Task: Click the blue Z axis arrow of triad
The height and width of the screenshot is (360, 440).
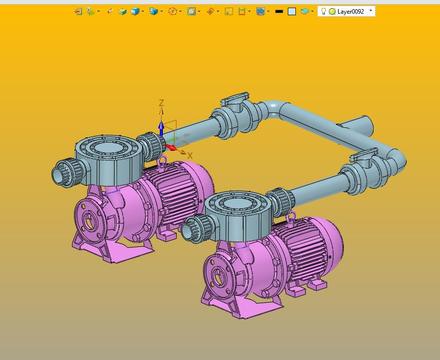Action: [x=161, y=129]
